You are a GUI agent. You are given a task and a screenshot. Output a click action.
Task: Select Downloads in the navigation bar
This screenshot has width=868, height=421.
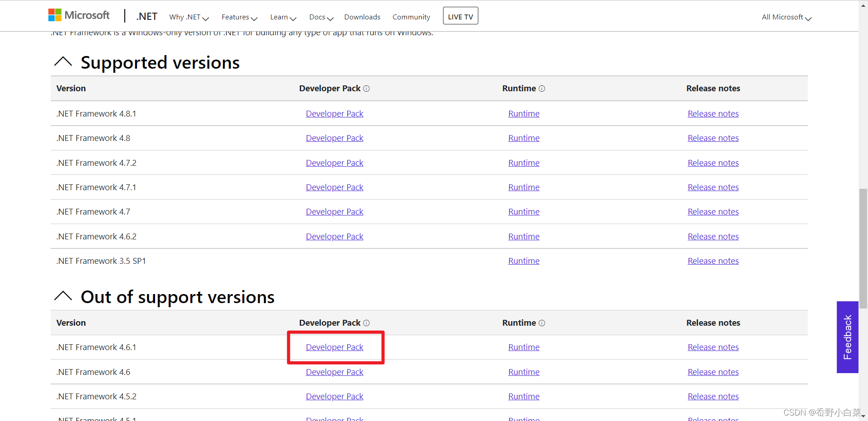(x=362, y=17)
